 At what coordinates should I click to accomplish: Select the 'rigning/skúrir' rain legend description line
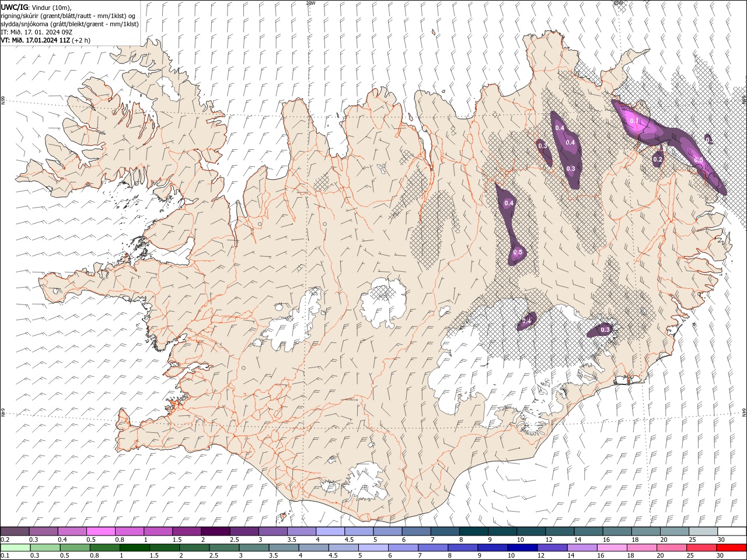(x=69, y=15)
